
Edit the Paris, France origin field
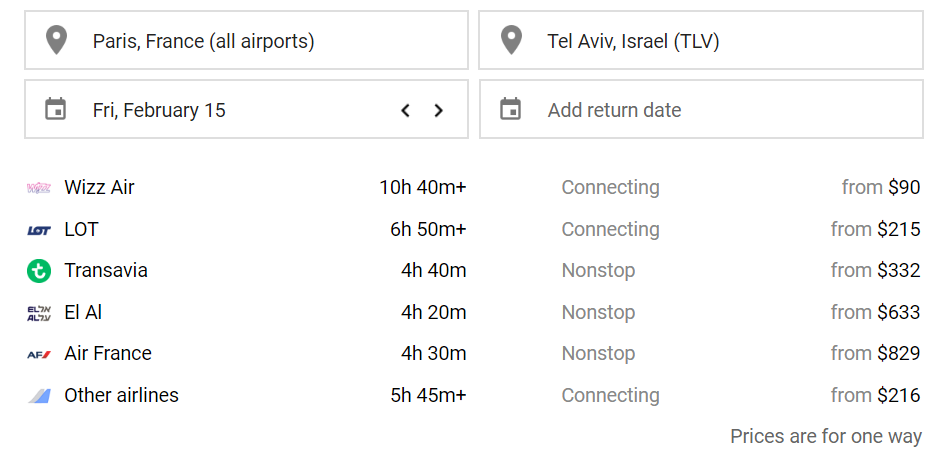point(246,40)
